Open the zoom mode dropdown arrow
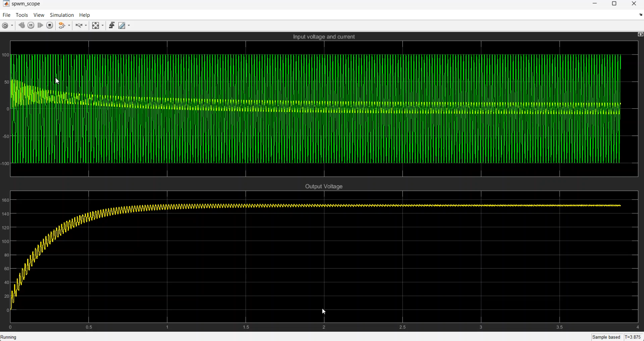644x341 pixels. pyautogui.click(x=86, y=25)
